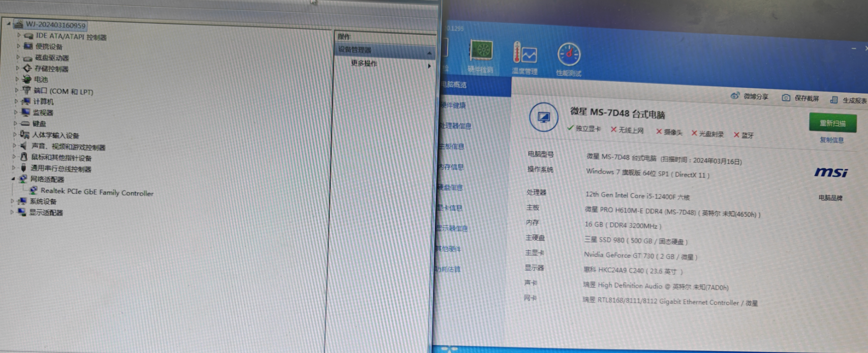Click the red X beside 摄像头
The width and height of the screenshot is (868, 353).
click(x=659, y=131)
